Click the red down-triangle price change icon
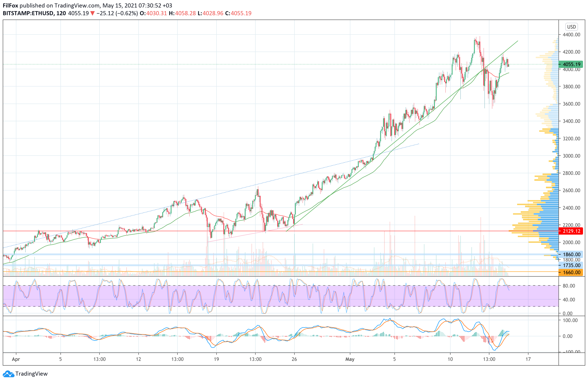Screen dimensions: 588x382 click(x=92, y=13)
